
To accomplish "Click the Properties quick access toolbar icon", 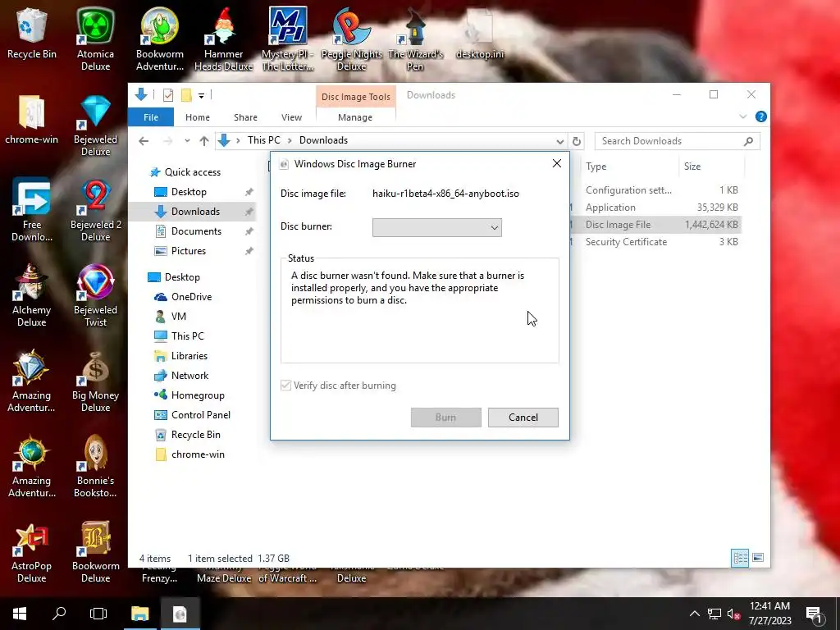I will coord(168,95).
